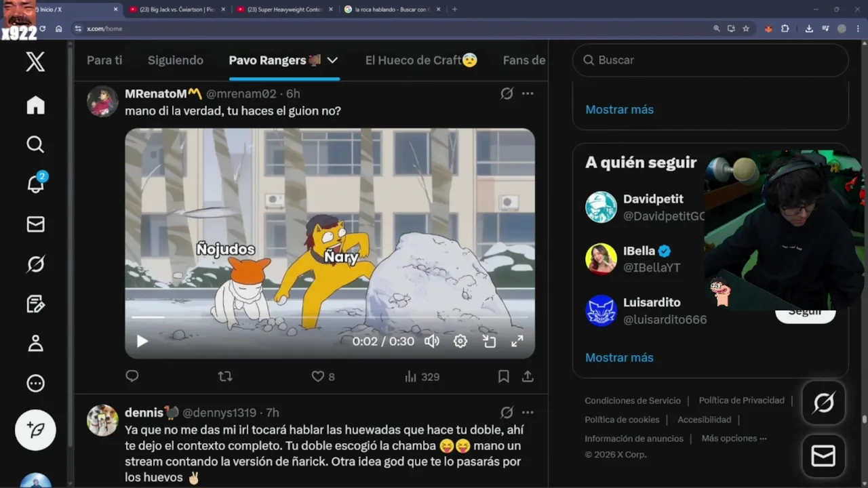This screenshot has height=488, width=868.
Task: Share MRenatoM's post
Action: pos(528,376)
